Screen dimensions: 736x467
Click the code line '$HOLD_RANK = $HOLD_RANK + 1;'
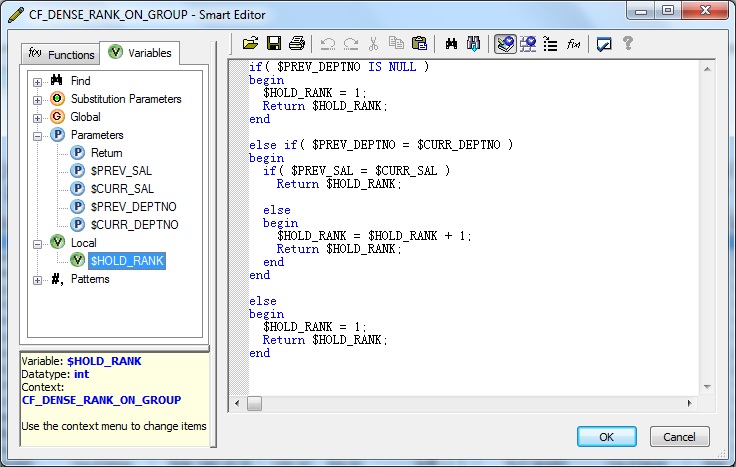374,236
